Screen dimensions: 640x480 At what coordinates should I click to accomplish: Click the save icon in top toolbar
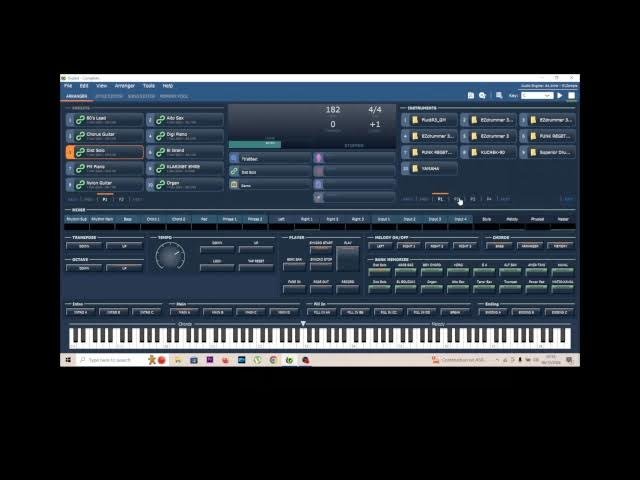pyautogui.click(x=471, y=95)
